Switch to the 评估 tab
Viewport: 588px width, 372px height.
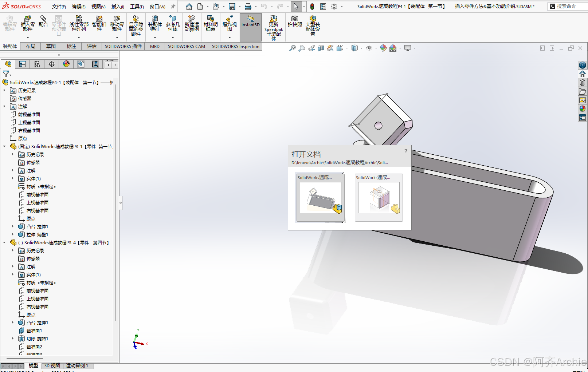point(92,46)
